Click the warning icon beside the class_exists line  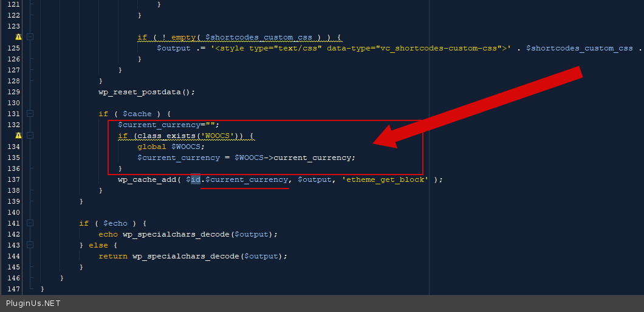(18, 136)
